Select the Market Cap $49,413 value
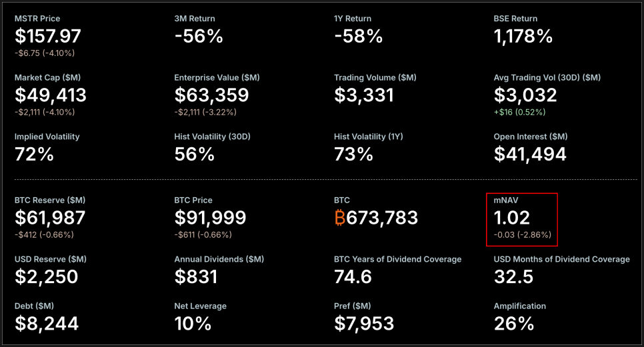The image size is (644, 347). [51, 95]
